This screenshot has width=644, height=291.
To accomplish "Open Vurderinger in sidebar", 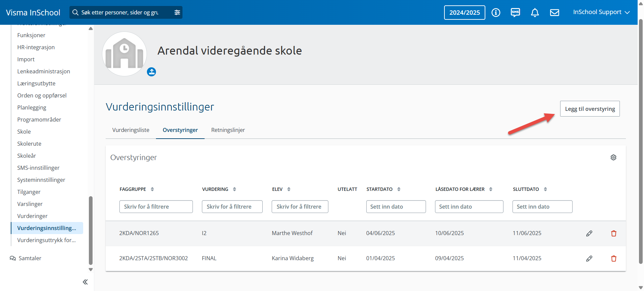I will click(x=32, y=216).
